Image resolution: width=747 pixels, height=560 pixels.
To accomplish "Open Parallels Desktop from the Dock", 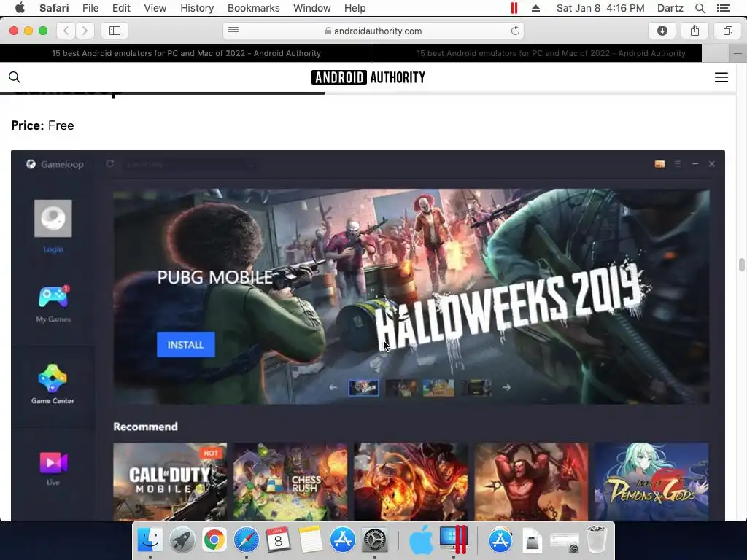I will 454,539.
